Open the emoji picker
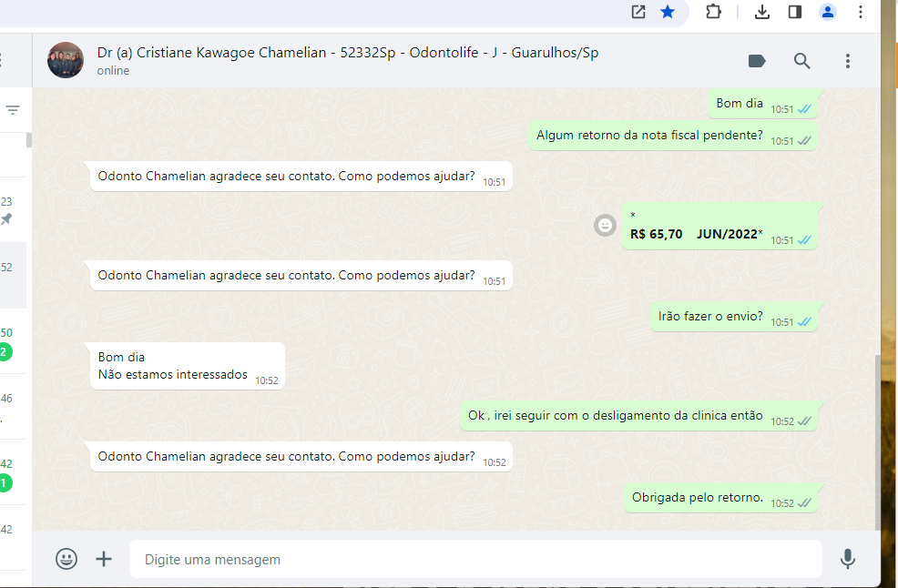This screenshot has height=588, width=898. coord(66,559)
